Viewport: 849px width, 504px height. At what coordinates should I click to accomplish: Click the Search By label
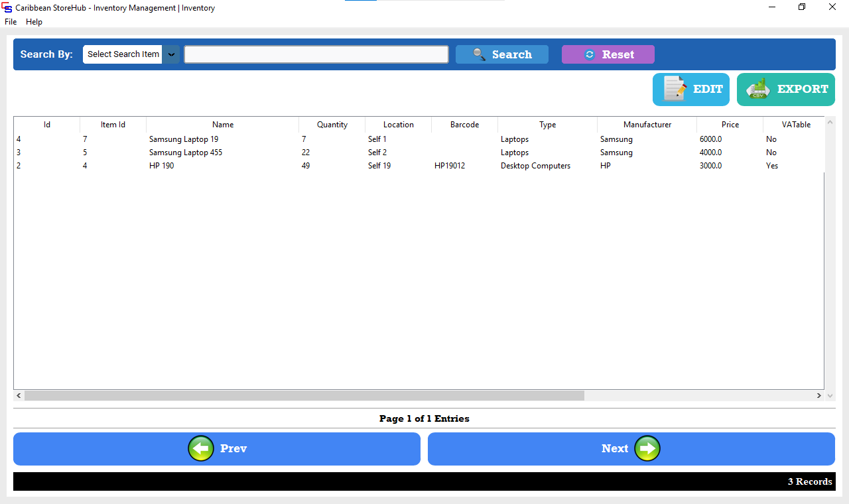(46, 54)
